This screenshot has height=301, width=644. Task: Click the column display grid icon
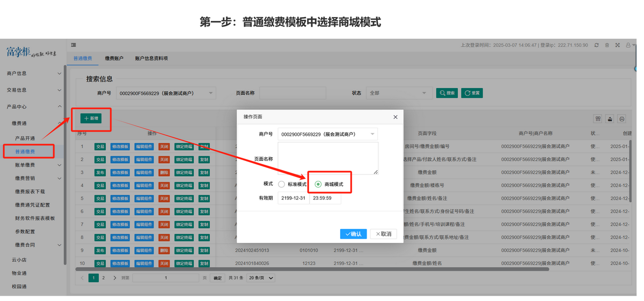tap(598, 119)
